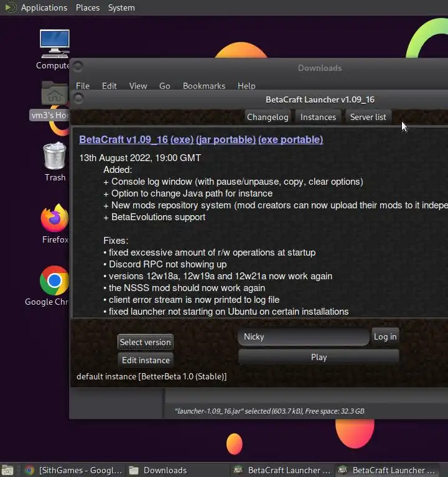This screenshot has height=477, width=448.
Task: Click the fixed excessive r/w operations line
Action: (x=210, y=252)
